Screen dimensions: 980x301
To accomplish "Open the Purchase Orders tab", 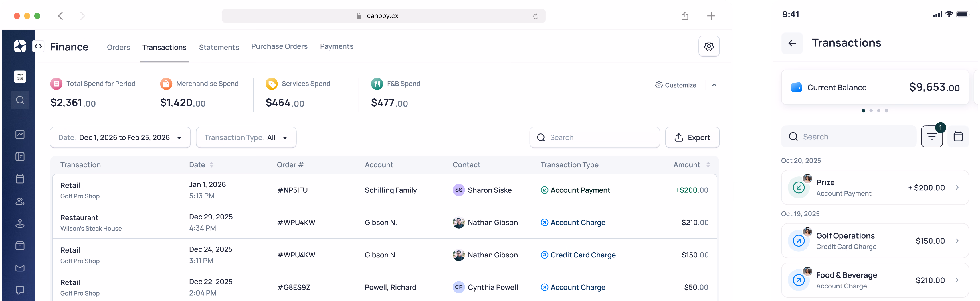I will pos(279,46).
